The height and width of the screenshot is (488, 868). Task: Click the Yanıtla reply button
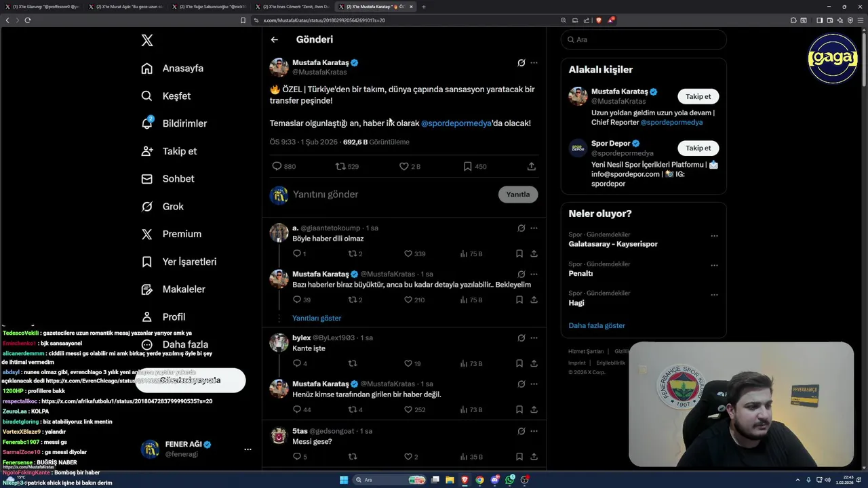pyautogui.click(x=518, y=195)
